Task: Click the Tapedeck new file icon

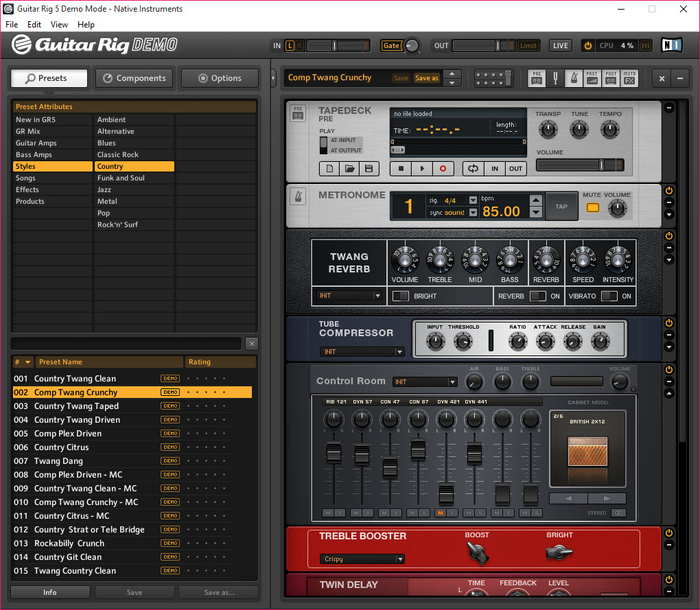Action: pyautogui.click(x=329, y=169)
